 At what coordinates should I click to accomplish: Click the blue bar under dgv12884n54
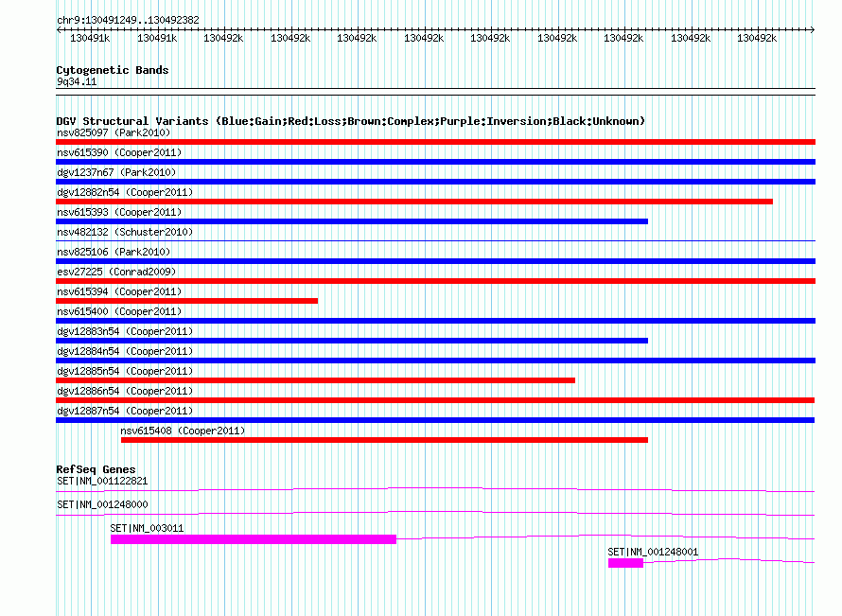click(435, 361)
